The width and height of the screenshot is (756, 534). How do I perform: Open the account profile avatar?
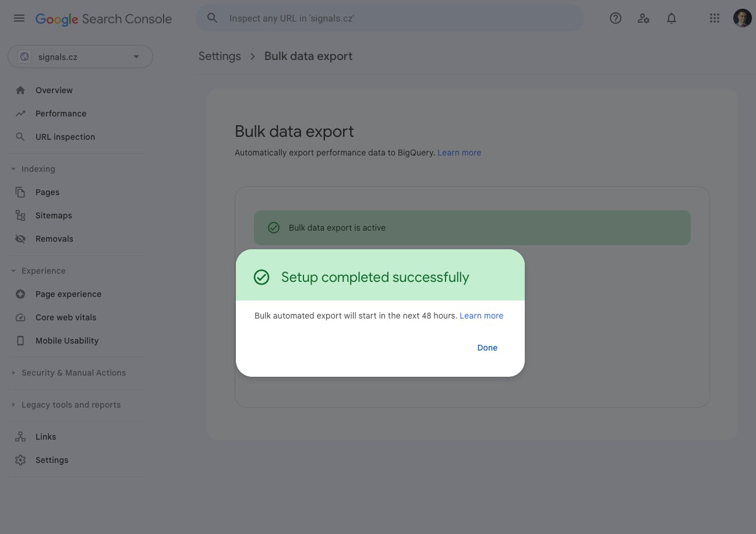(742, 18)
